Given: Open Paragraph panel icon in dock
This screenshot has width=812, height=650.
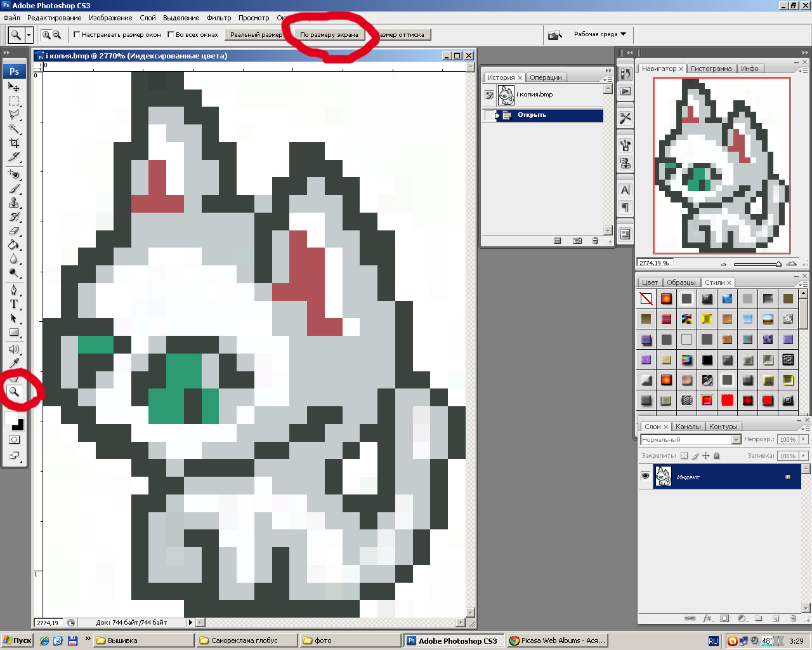Looking at the screenshot, I should click(x=625, y=208).
